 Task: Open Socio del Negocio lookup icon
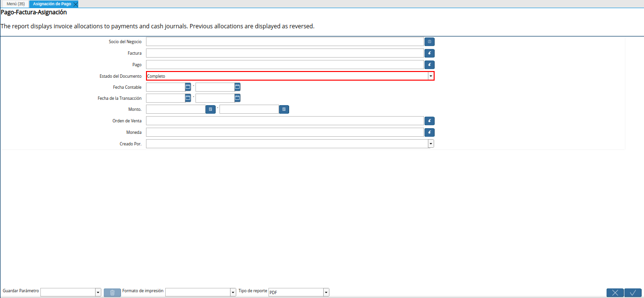[x=429, y=42]
